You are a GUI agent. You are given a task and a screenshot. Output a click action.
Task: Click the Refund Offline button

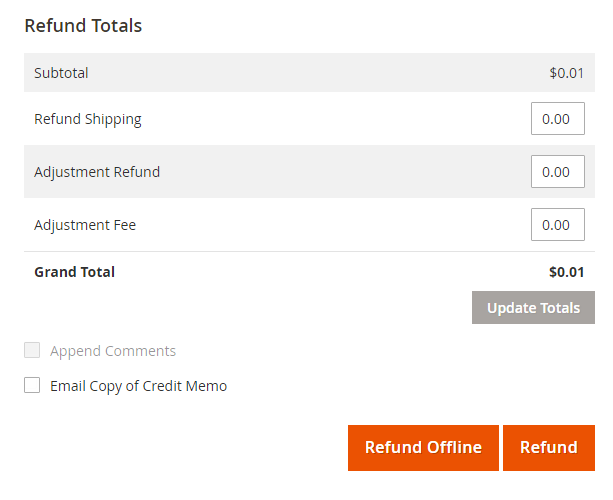[x=423, y=448]
